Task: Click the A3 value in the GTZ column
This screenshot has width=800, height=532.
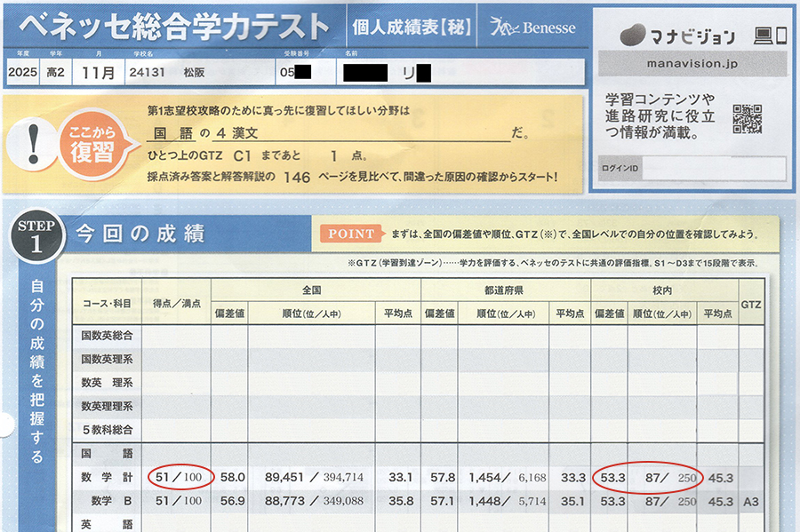Action: coord(751,501)
